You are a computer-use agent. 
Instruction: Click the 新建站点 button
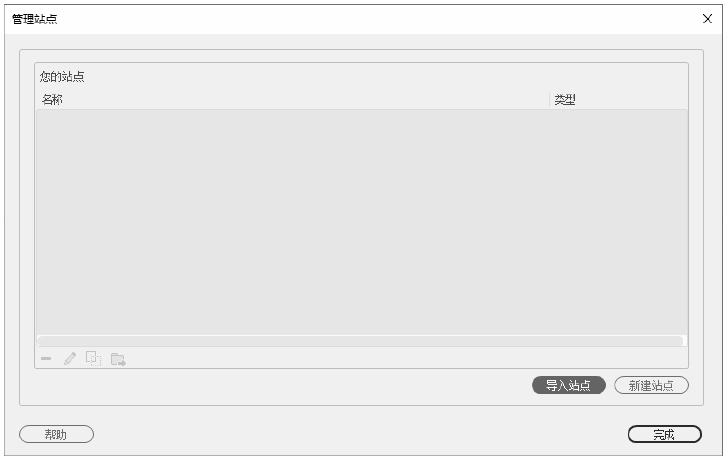coord(651,385)
